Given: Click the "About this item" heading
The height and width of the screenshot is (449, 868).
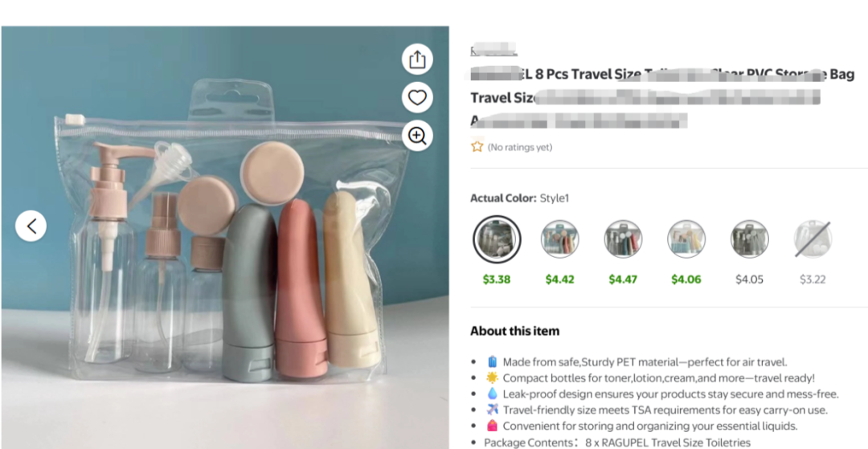Looking at the screenshot, I should click(514, 331).
